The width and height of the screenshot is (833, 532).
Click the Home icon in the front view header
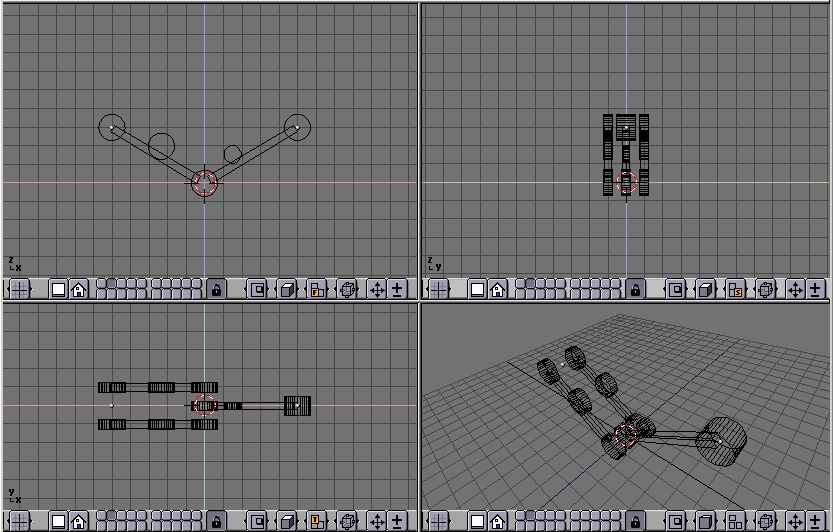tap(78, 289)
